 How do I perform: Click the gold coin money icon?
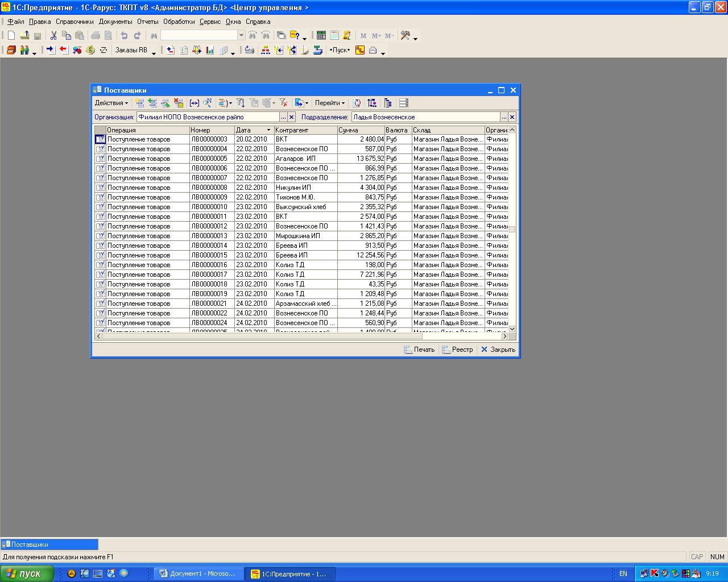pyautogui.click(x=90, y=50)
